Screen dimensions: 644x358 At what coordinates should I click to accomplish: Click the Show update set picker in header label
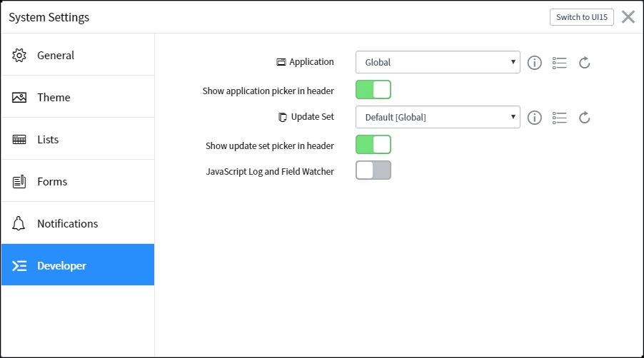tap(270, 146)
